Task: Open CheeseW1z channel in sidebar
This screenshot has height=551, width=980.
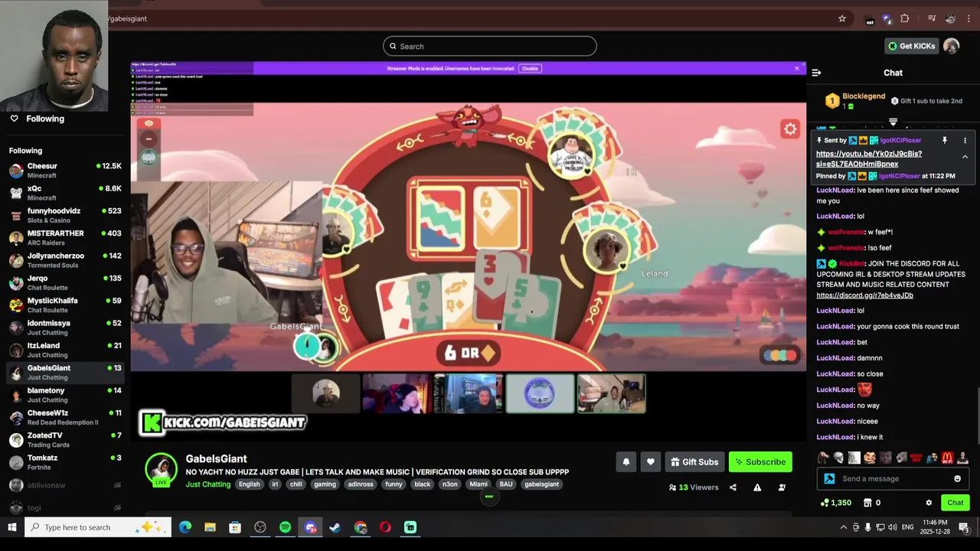Action: [65, 417]
